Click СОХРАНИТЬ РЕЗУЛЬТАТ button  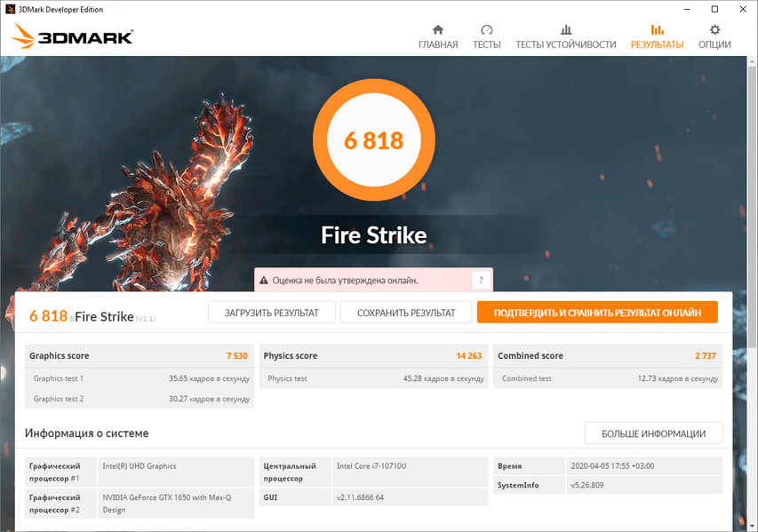406,313
